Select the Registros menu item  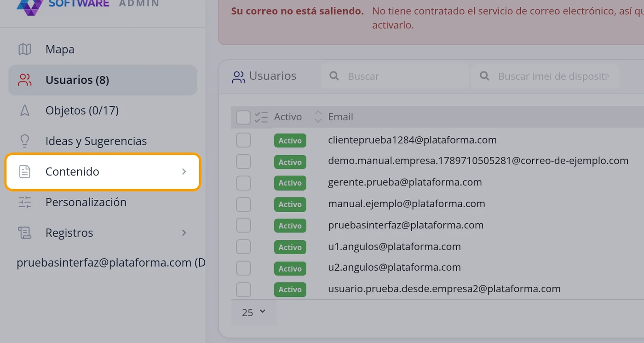103,233
